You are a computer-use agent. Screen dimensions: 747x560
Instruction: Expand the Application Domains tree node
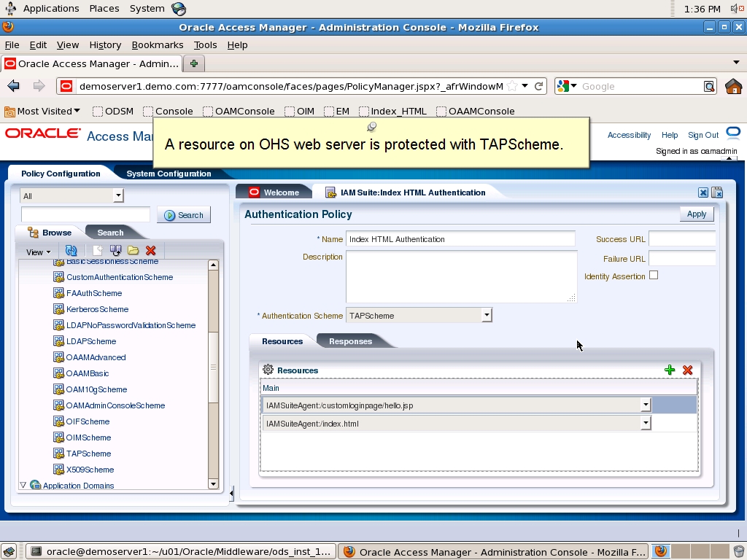[24, 485]
